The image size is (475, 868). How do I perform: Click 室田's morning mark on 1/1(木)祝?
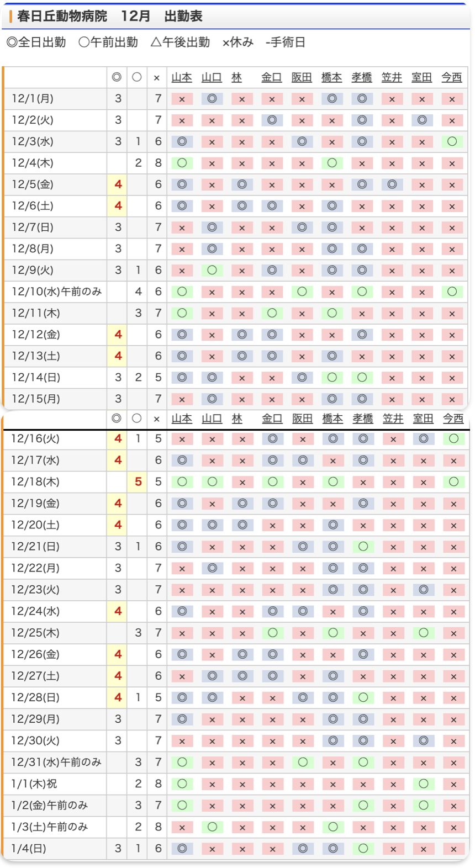423,784
